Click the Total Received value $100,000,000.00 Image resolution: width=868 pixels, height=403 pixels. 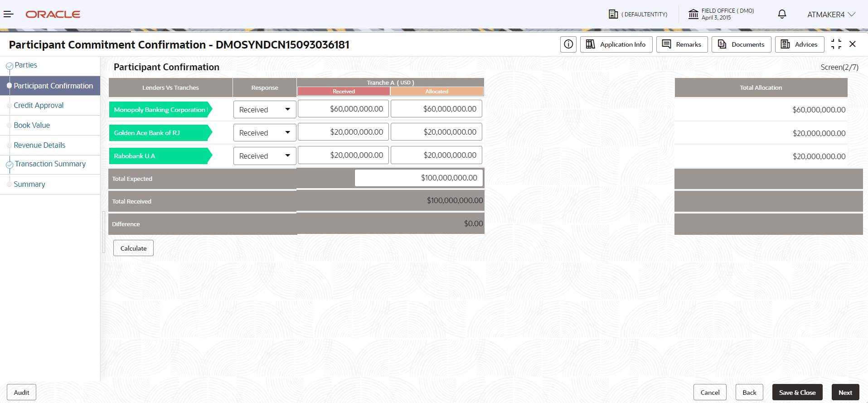click(x=455, y=200)
